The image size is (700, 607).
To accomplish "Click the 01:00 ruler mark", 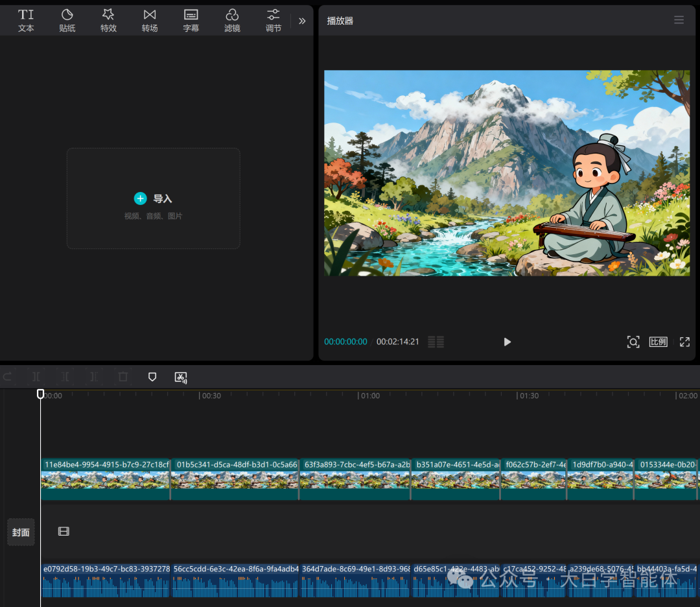I will click(x=369, y=396).
